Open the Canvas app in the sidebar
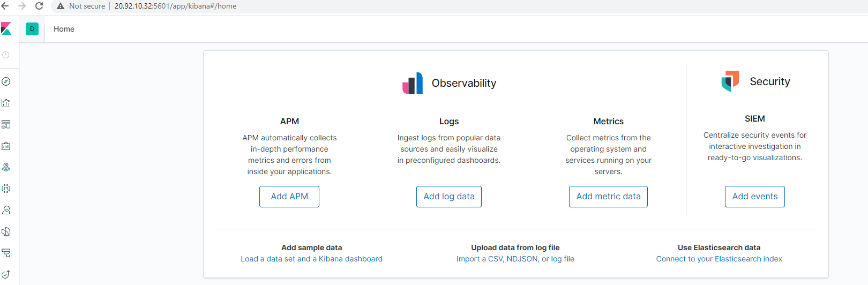This screenshot has height=285, width=868. point(6,146)
